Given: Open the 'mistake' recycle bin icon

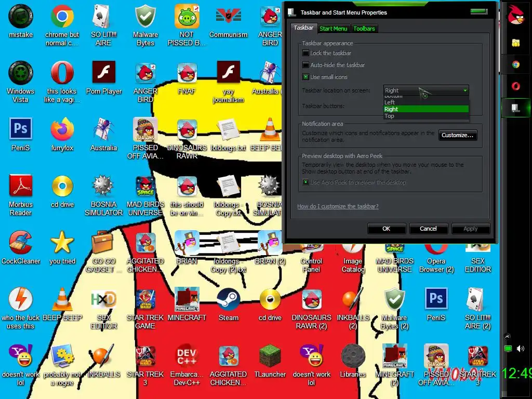Looking at the screenshot, I should coord(21,17).
